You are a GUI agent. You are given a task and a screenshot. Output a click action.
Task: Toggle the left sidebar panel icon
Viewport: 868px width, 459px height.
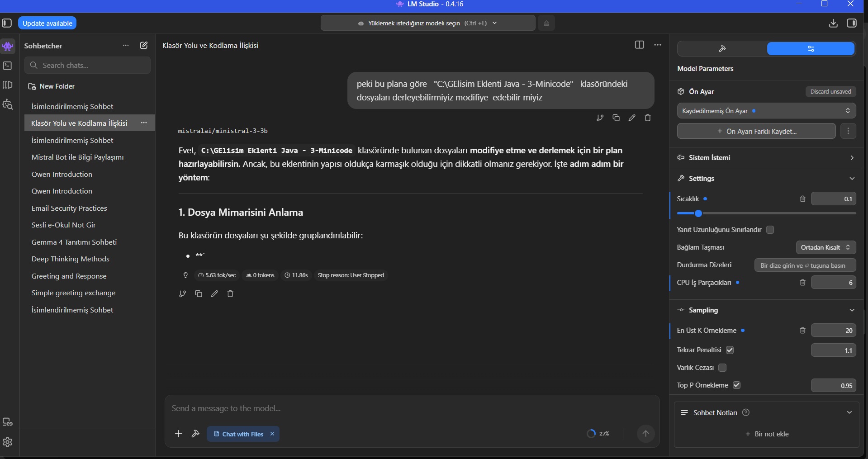coord(7,23)
